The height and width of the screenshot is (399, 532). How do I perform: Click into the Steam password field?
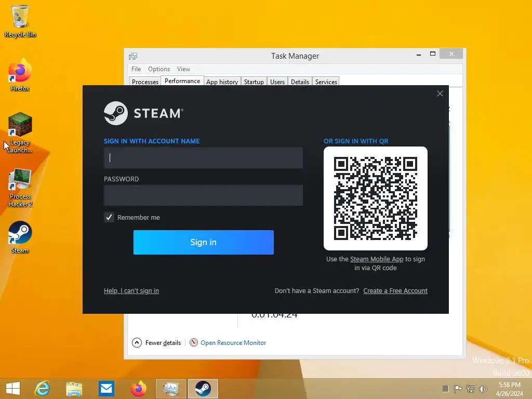pos(203,195)
